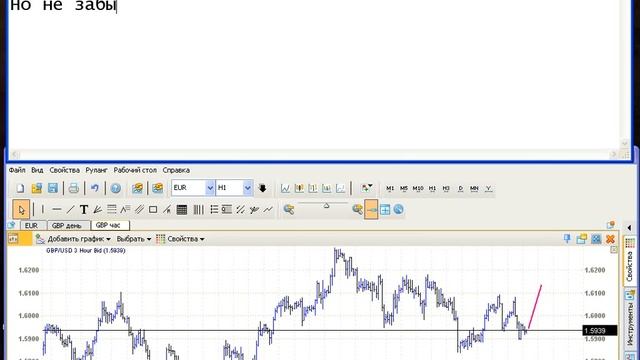Click the zoom in magnifier icon

click(x=357, y=210)
